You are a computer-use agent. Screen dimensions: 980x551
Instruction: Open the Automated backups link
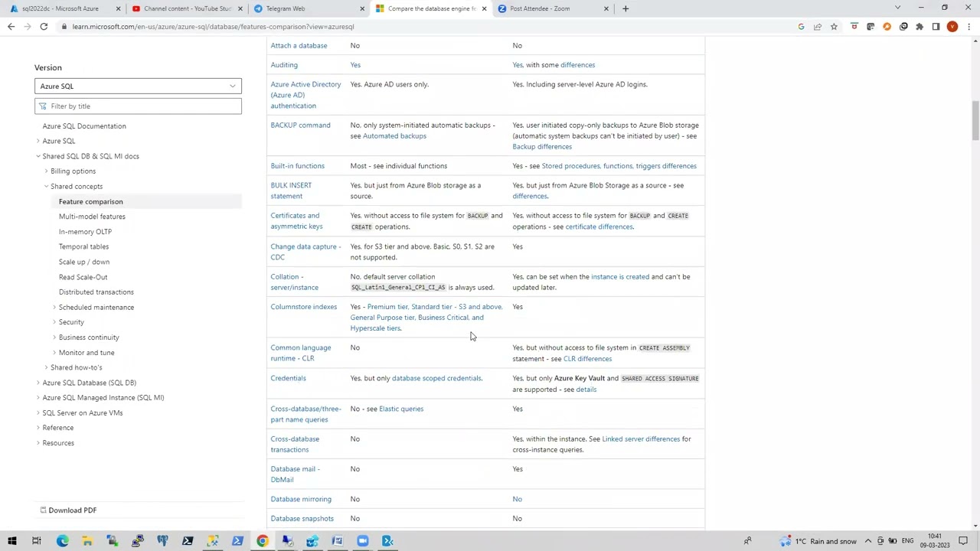[394, 136]
